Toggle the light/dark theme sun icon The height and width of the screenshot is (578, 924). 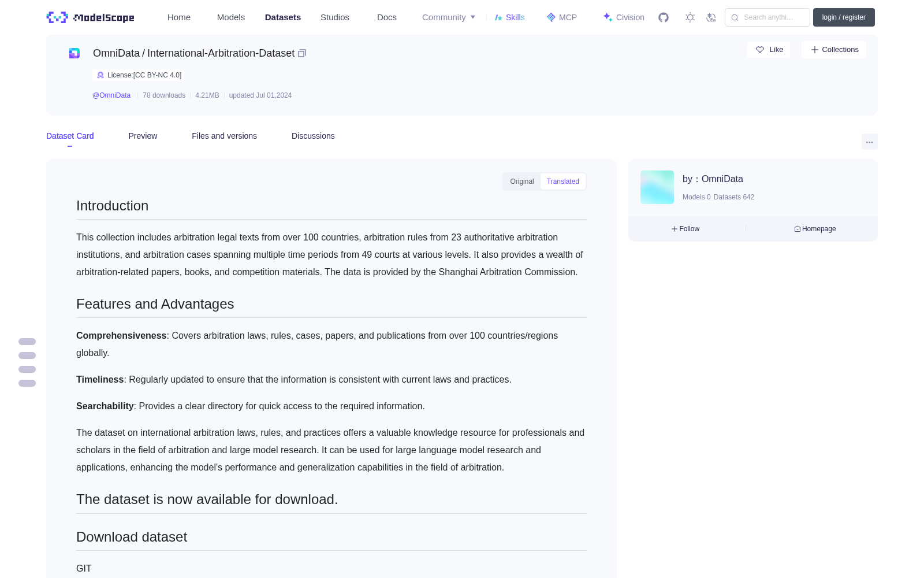[690, 17]
